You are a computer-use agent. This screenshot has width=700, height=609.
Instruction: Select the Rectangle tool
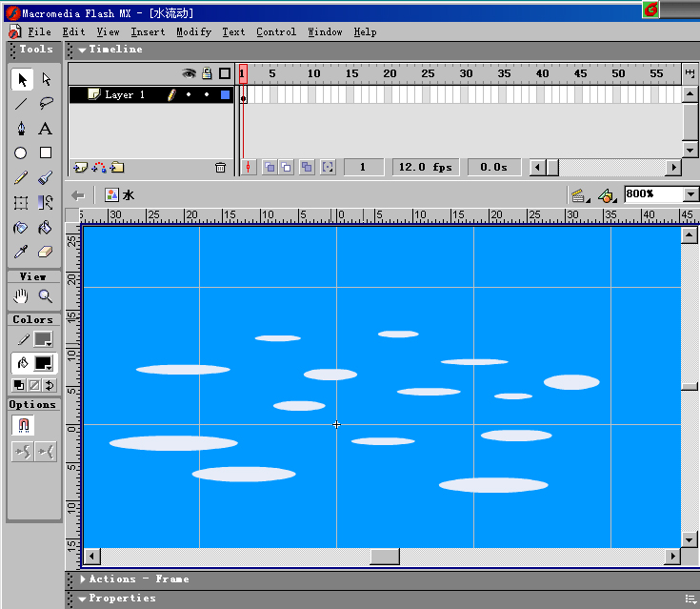[46, 152]
